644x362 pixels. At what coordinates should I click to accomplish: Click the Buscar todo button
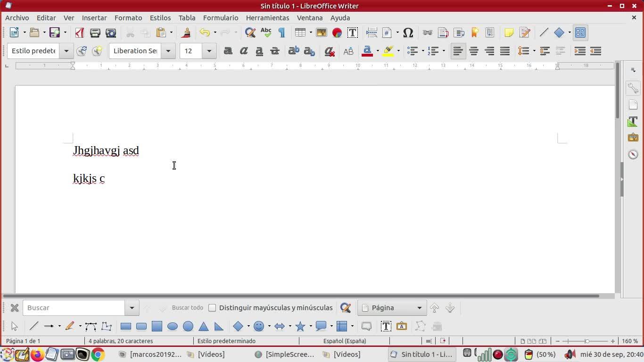187,308
